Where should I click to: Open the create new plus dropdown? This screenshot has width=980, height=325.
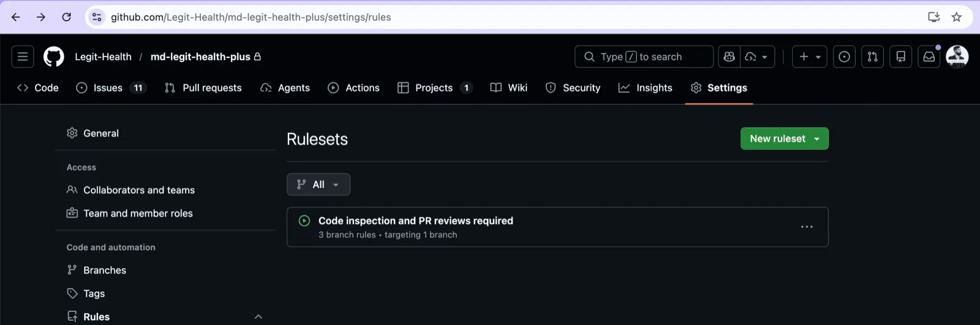click(809, 57)
